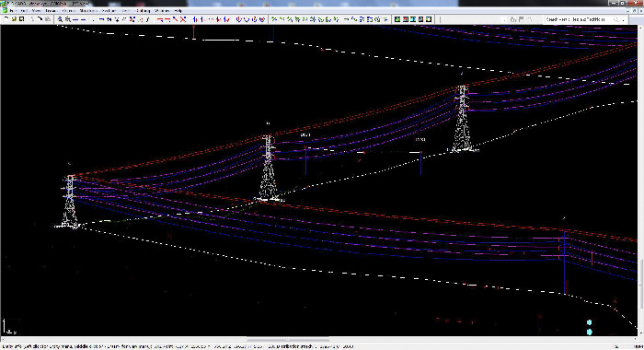Restore the inner document window
The height and width of the screenshot is (350, 644).
click(x=634, y=11)
